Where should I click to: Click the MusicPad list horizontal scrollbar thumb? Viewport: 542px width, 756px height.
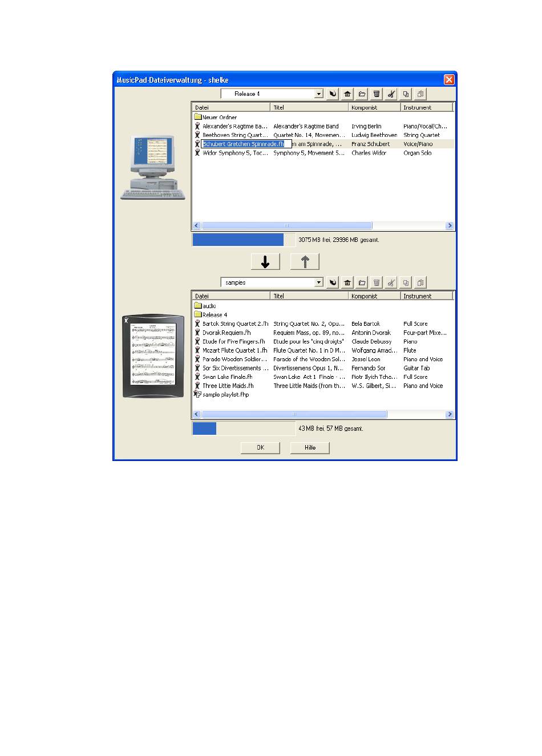[294, 414]
